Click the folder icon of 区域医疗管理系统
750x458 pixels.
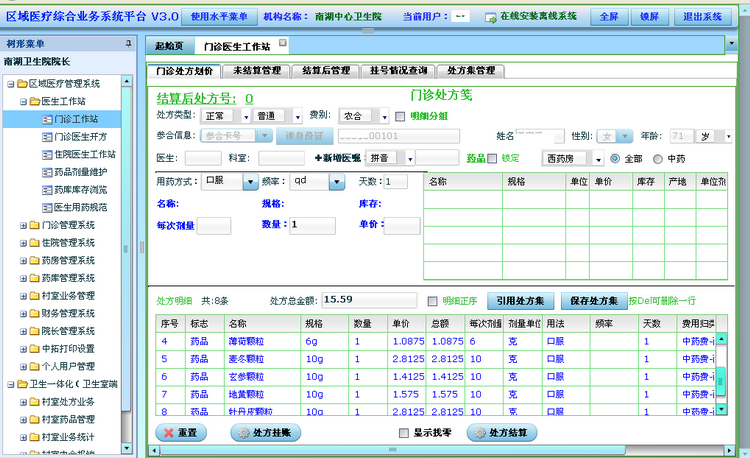(x=22, y=84)
